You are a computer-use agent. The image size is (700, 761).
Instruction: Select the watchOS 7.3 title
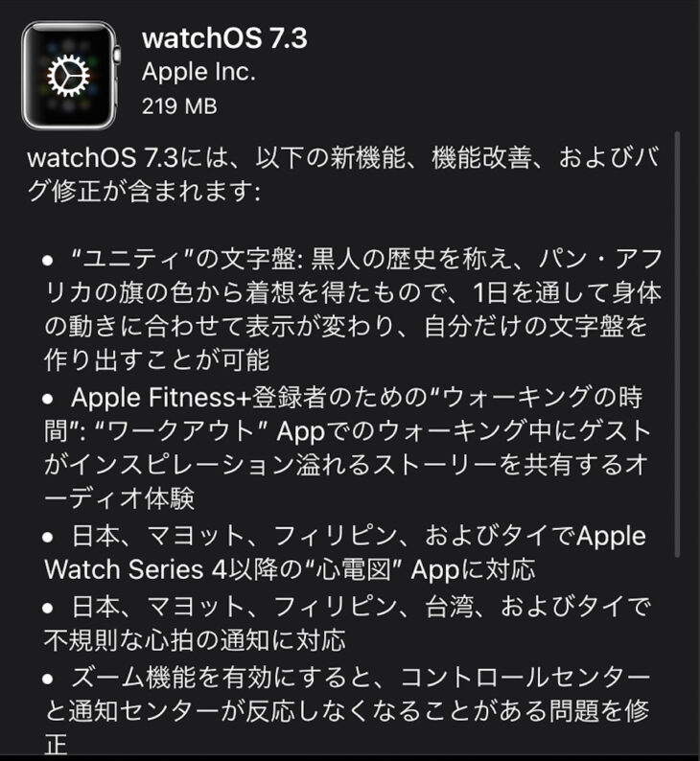point(224,37)
